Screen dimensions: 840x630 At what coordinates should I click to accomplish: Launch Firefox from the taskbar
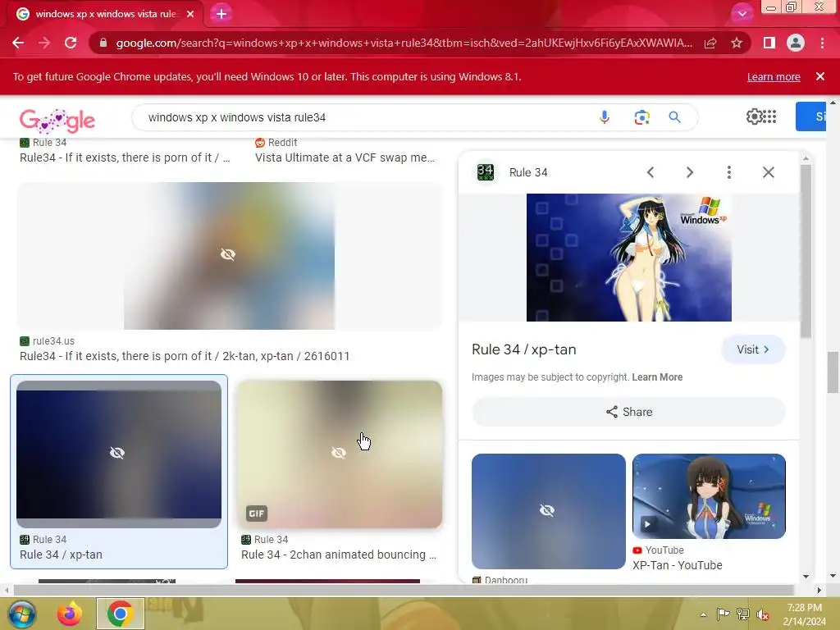(x=70, y=614)
